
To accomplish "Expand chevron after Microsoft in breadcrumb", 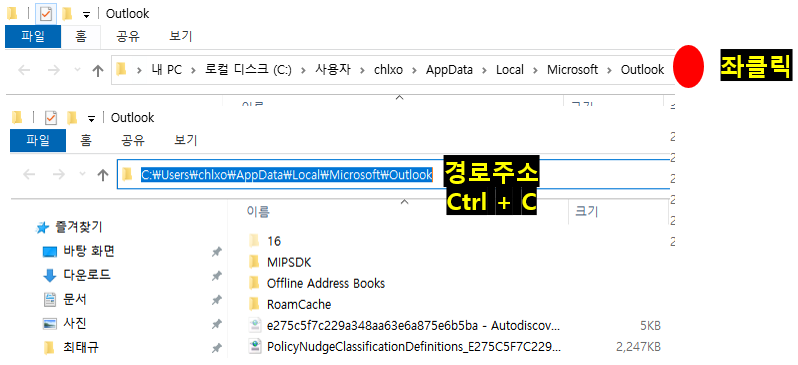I will tap(610, 70).
